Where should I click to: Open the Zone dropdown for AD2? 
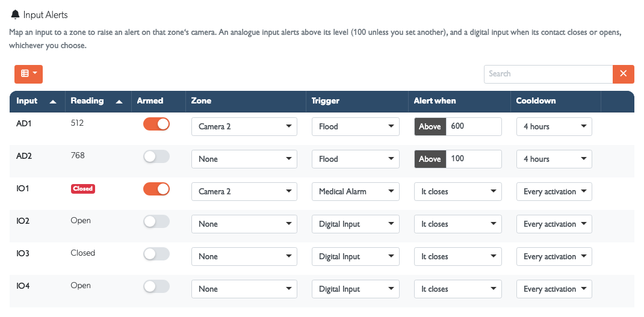click(244, 159)
